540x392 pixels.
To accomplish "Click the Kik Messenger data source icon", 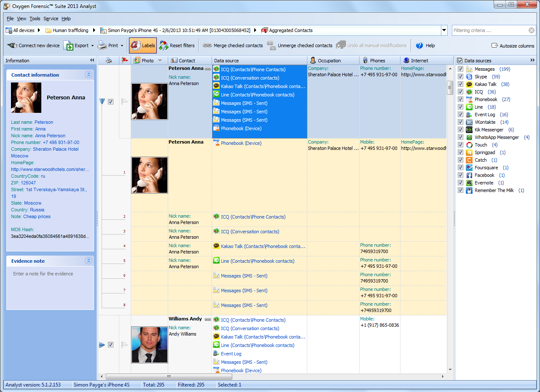I will pos(469,130).
